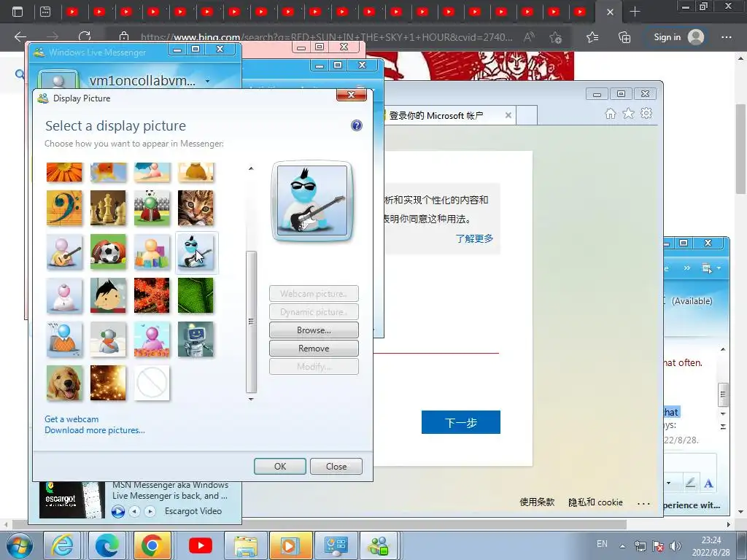Open the 使用条款 link
The image size is (747, 560).
pyautogui.click(x=537, y=502)
